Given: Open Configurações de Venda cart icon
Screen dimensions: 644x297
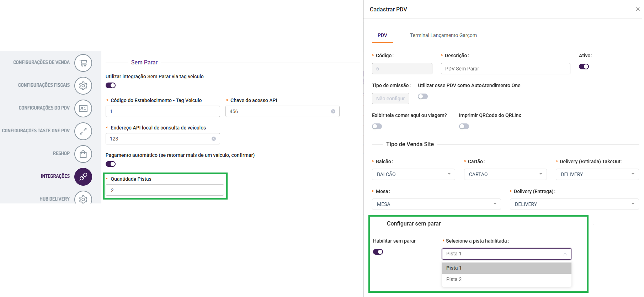Looking at the screenshot, I should pos(83,63).
